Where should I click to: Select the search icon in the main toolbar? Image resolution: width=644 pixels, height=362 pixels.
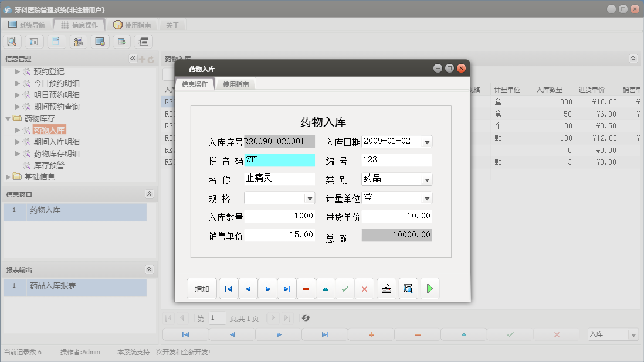tap(12, 41)
